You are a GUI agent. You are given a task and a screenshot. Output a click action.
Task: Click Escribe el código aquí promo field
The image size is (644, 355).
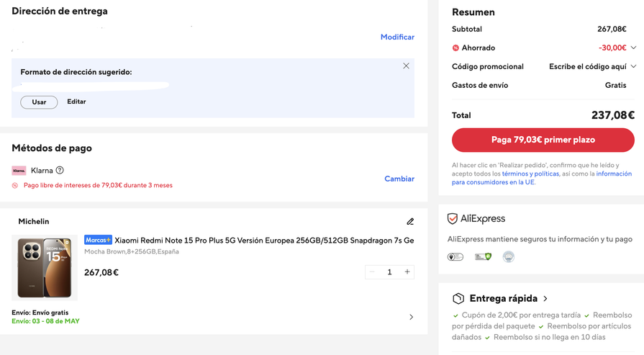(588, 66)
